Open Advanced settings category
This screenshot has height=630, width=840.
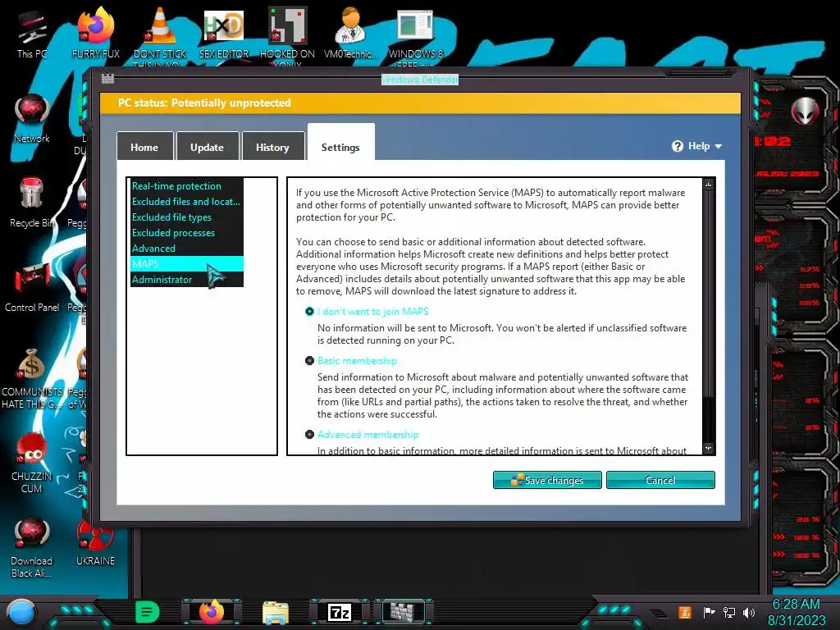(x=187, y=248)
